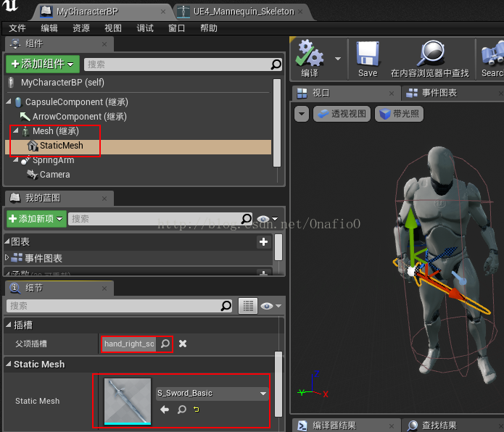Open the 视图 menu
Viewport: 504px width, 432px height.
[x=113, y=28]
